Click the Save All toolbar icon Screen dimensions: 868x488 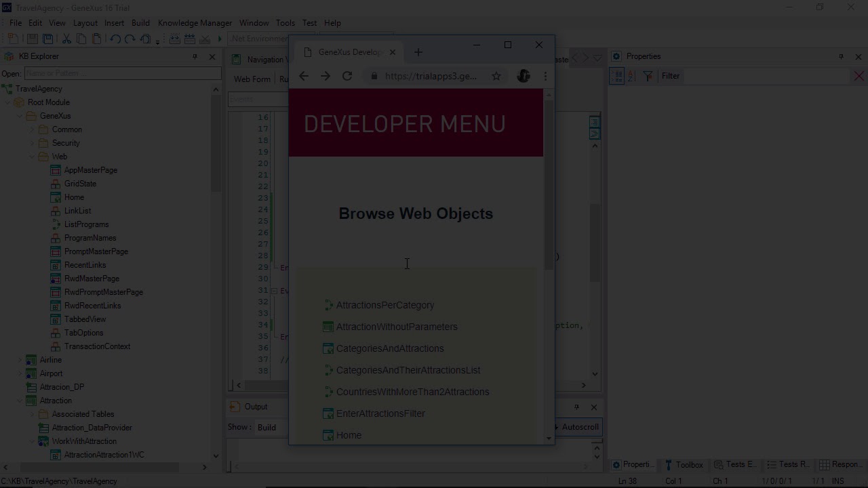point(48,39)
